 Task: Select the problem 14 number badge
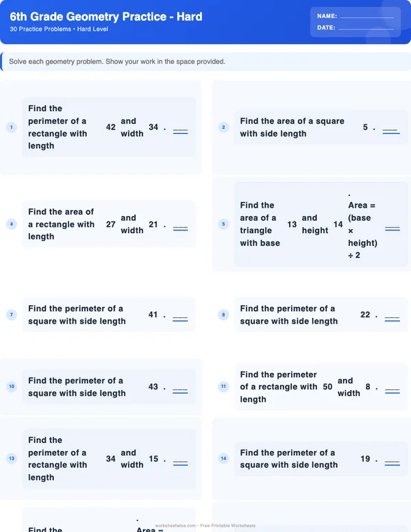[x=223, y=459]
